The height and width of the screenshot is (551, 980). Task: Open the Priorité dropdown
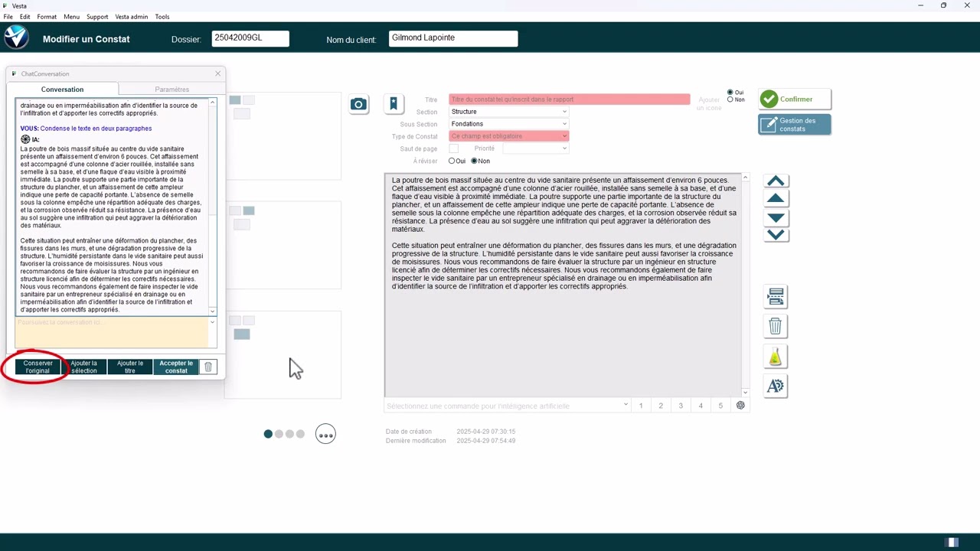tap(535, 148)
